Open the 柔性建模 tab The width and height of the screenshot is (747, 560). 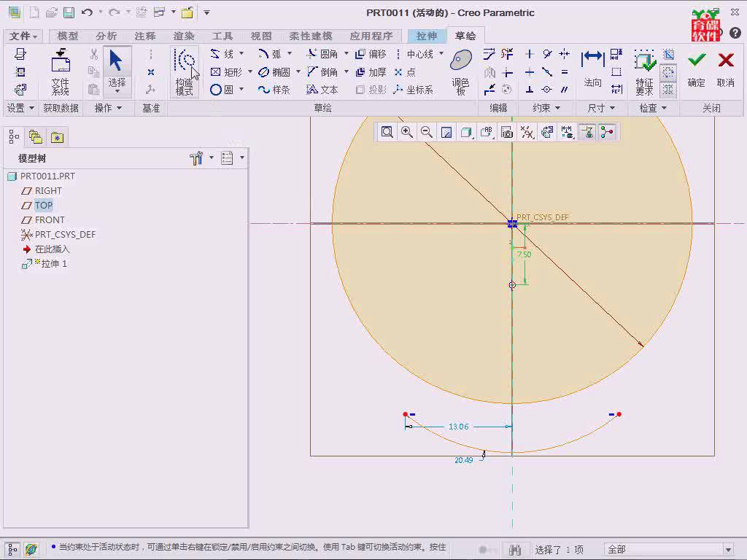pyautogui.click(x=311, y=36)
